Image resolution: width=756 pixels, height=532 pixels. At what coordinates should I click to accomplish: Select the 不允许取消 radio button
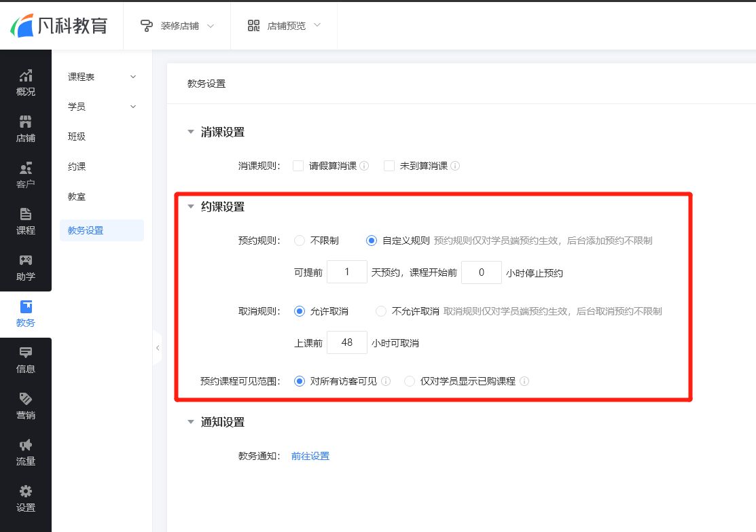coord(381,312)
